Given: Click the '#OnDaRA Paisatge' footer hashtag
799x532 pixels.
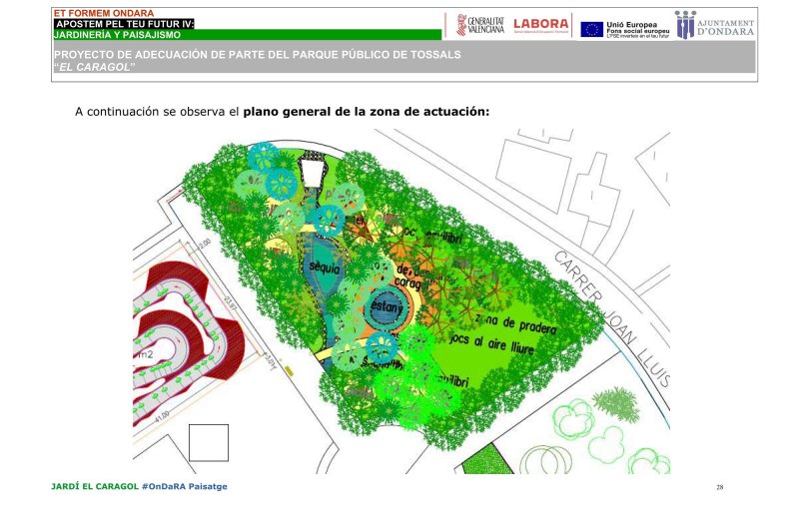Looking at the screenshot, I should pyautogui.click(x=185, y=486).
